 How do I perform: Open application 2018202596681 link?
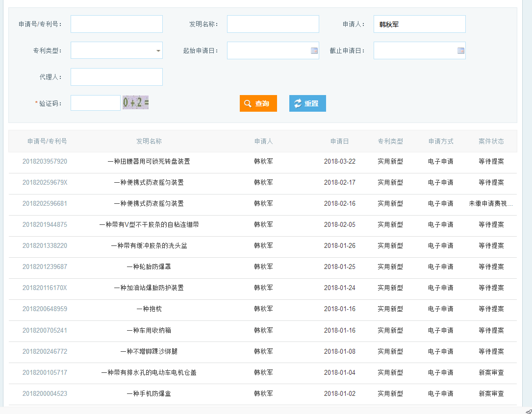pyautogui.click(x=45, y=203)
